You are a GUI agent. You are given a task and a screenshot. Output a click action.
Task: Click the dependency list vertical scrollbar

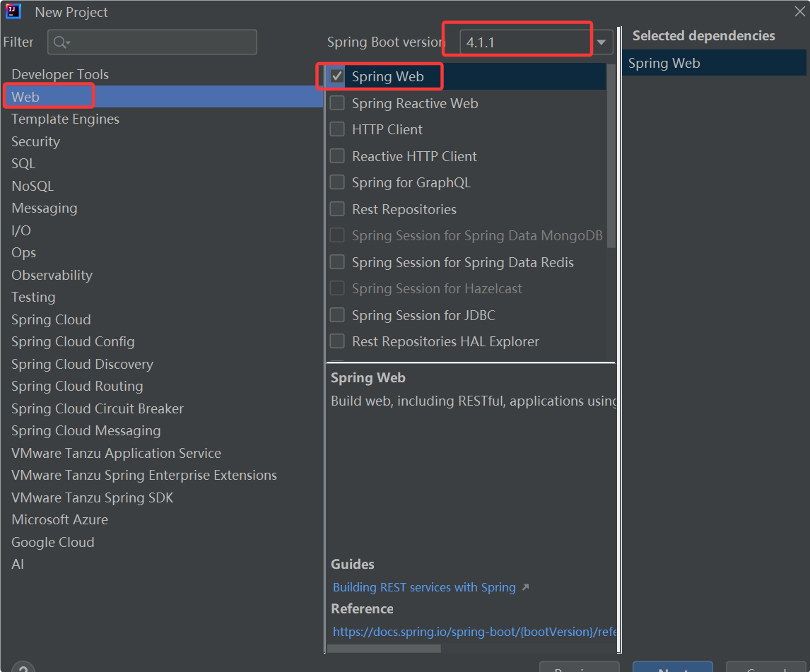coord(611,155)
